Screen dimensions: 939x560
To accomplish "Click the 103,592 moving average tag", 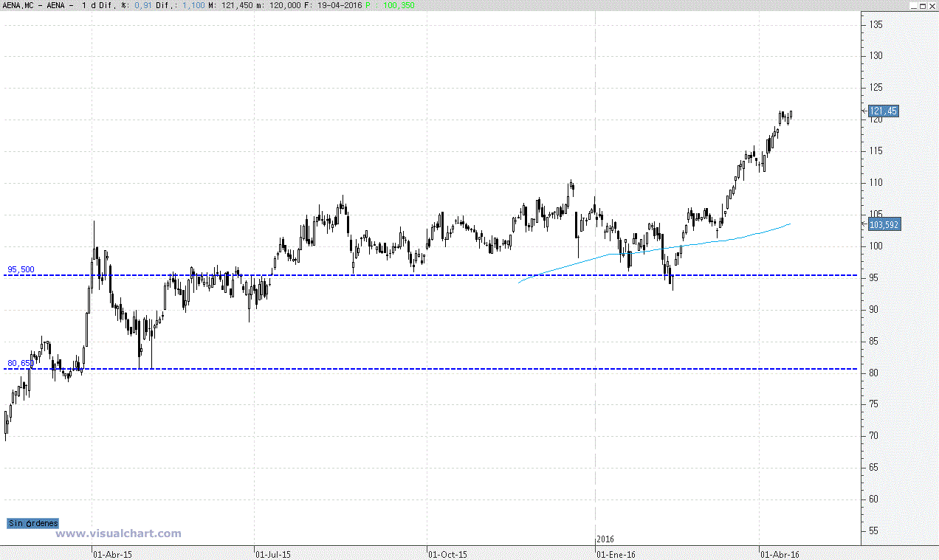I will coord(885,224).
